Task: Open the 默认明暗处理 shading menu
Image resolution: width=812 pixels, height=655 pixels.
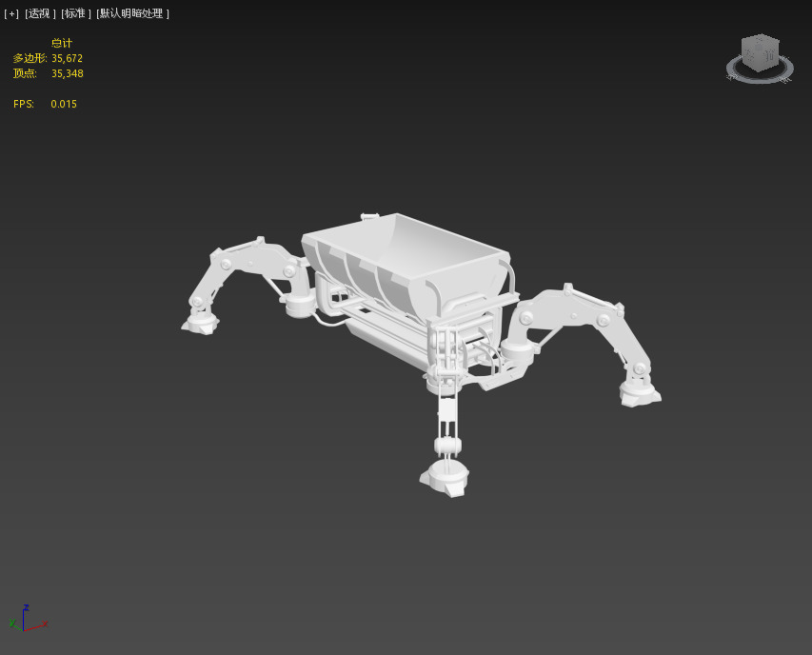Action: click(x=132, y=14)
